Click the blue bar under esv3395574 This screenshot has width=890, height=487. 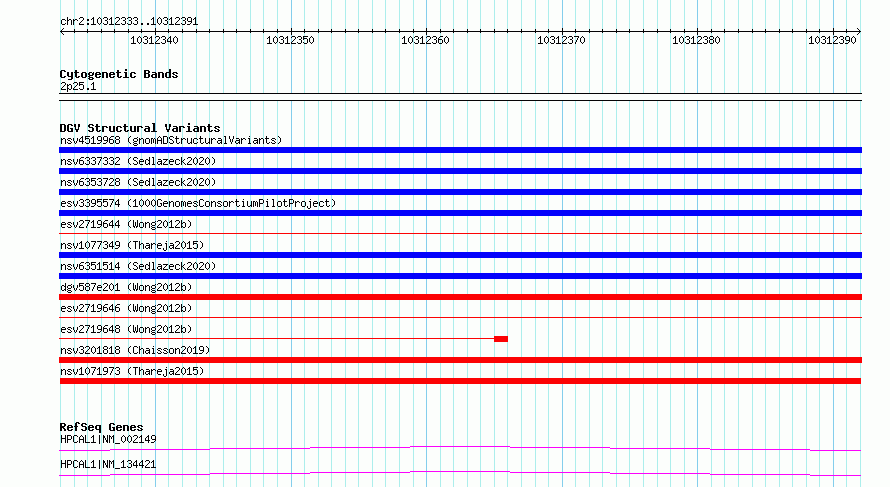460,213
